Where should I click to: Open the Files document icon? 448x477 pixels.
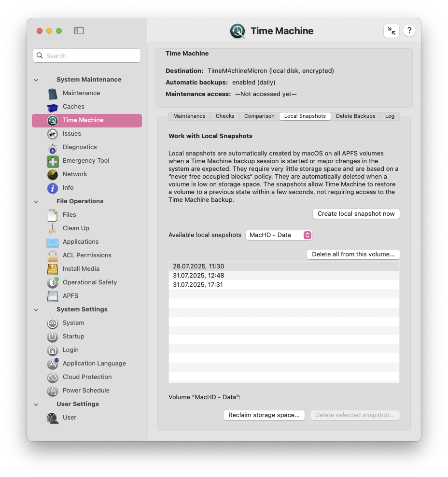tap(53, 215)
